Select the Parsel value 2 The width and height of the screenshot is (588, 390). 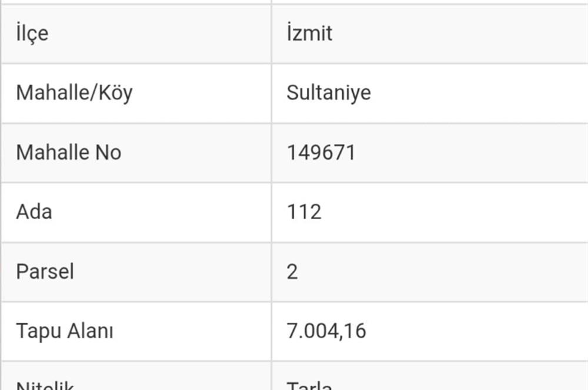coord(292,272)
